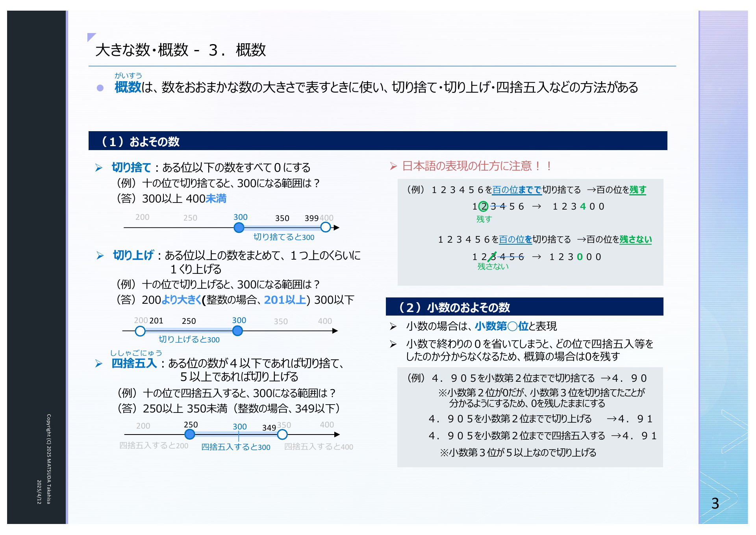Click the blue term '切り上げ' in its definition line
This screenshot has width=756, height=535.
pyautogui.click(x=133, y=255)
